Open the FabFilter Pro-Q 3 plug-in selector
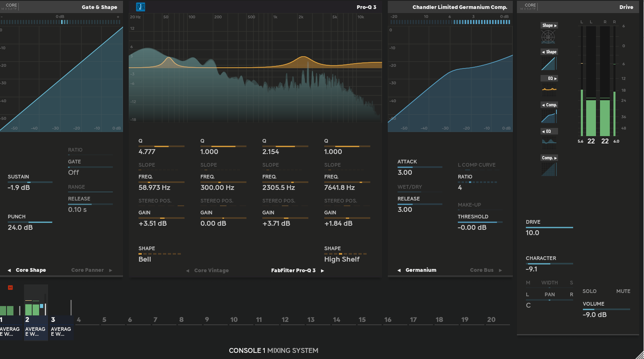644x359 pixels. [x=293, y=271]
